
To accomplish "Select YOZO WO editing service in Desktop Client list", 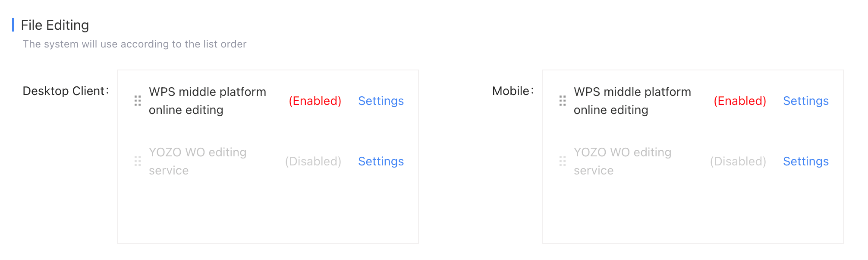I will click(x=198, y=161).
